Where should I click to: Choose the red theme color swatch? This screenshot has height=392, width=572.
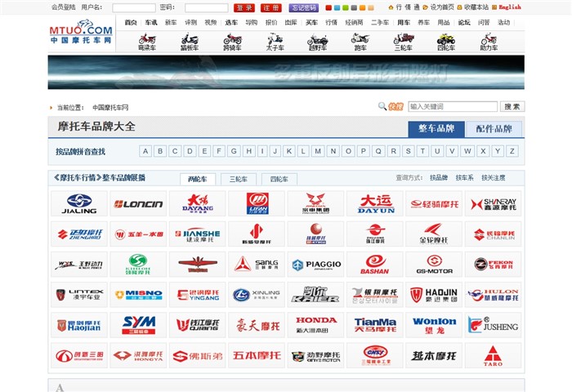328,7
